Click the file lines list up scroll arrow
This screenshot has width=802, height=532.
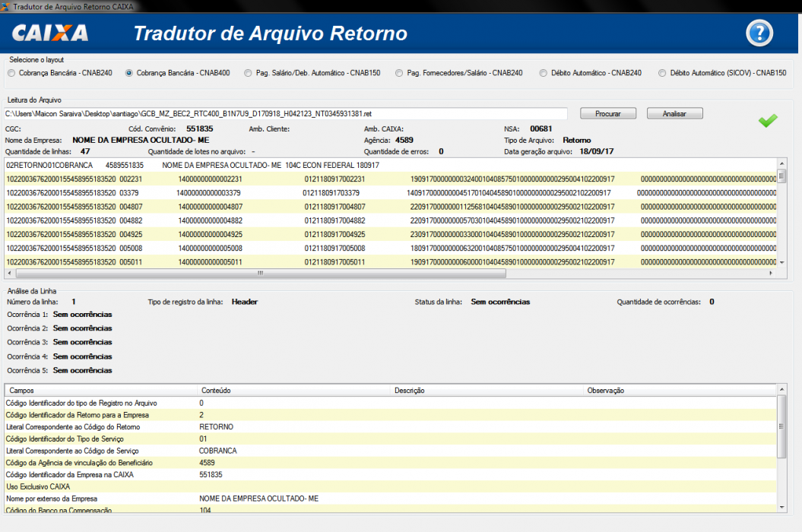point(781,163)
